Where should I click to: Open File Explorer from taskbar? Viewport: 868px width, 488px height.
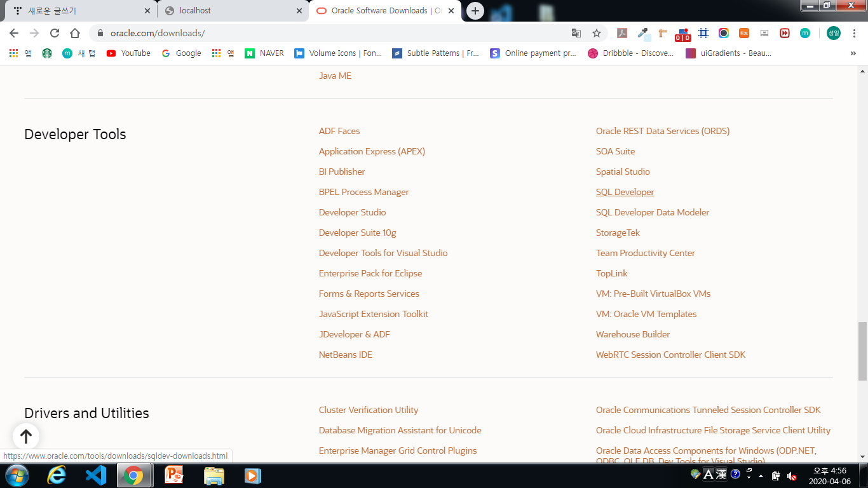point(214,475)
